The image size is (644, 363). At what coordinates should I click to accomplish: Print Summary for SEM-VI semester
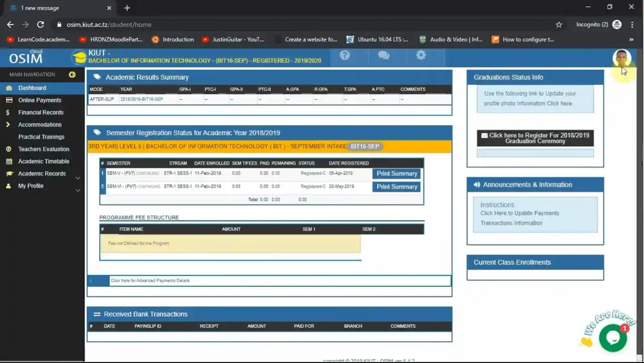pyautogui.click(x=397, y=187)
